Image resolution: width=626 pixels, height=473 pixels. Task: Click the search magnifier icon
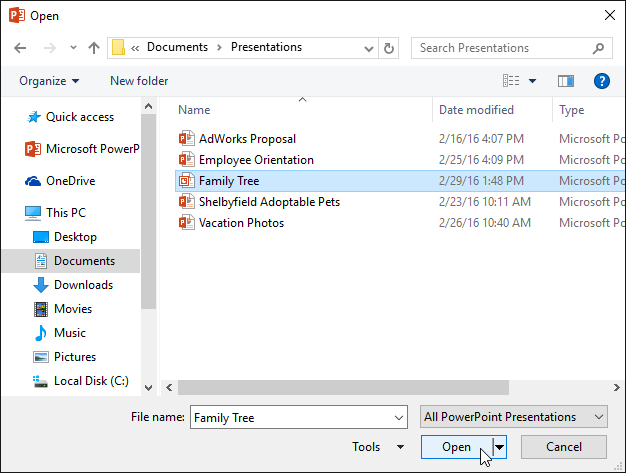coord(598,48)
